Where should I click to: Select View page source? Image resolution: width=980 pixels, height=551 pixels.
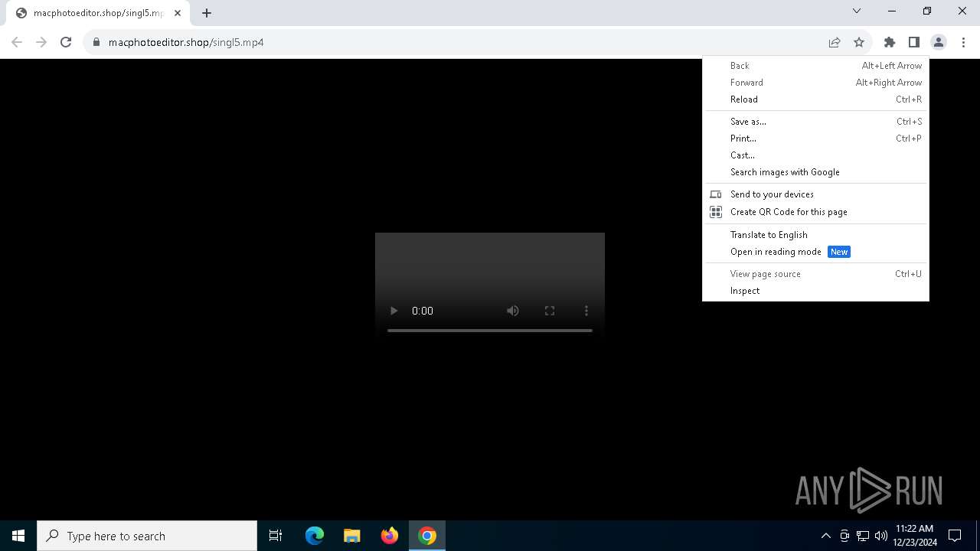pos(815,274)
